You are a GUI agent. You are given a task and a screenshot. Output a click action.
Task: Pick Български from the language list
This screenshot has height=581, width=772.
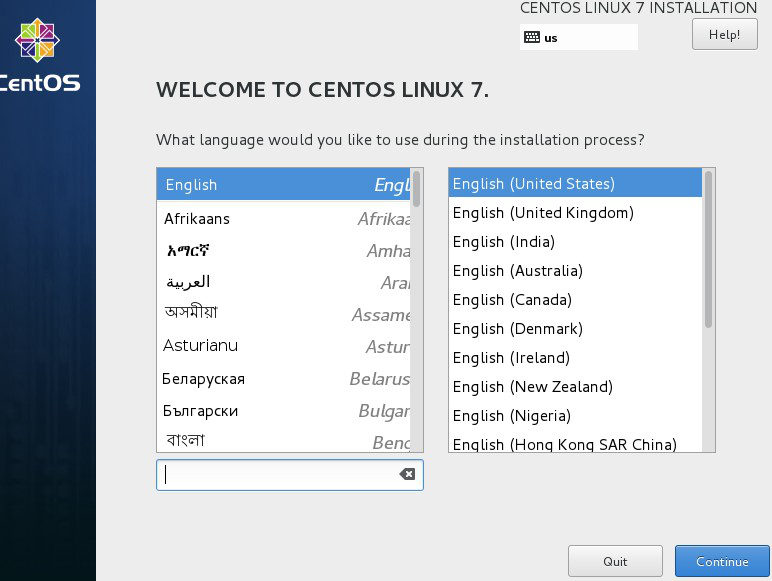[x=201, y=411]
